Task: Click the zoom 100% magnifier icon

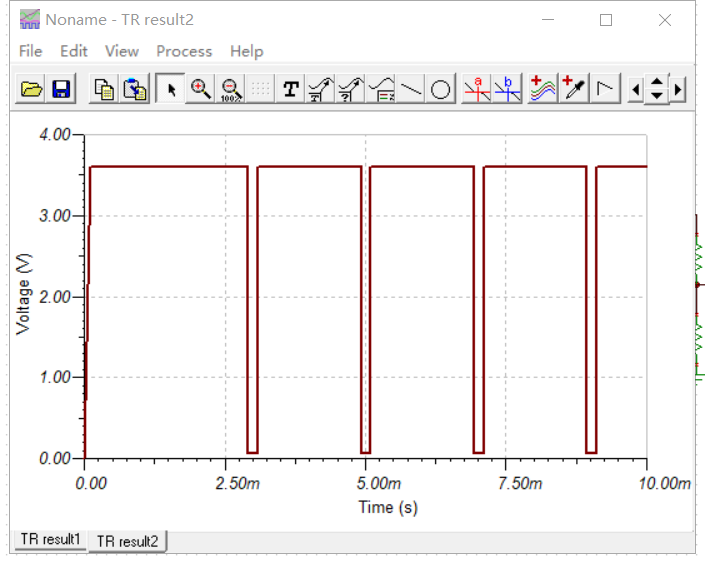Action: 230,89
